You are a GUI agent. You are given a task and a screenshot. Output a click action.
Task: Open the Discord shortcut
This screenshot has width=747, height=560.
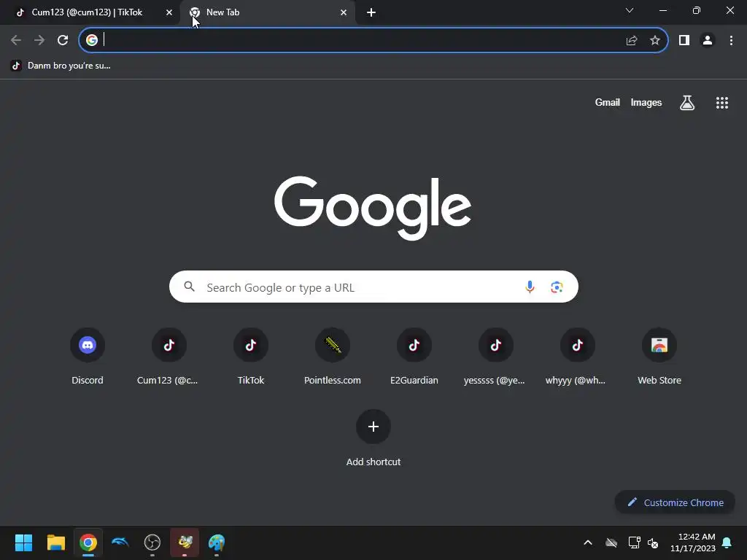tap(88, 357)
